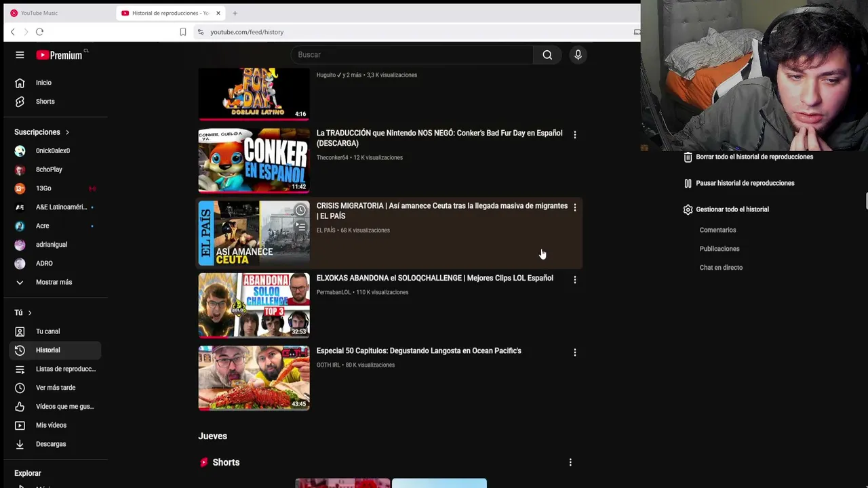Click the GOTH IRL channel name
868x488 pixels.
[328, 365]
